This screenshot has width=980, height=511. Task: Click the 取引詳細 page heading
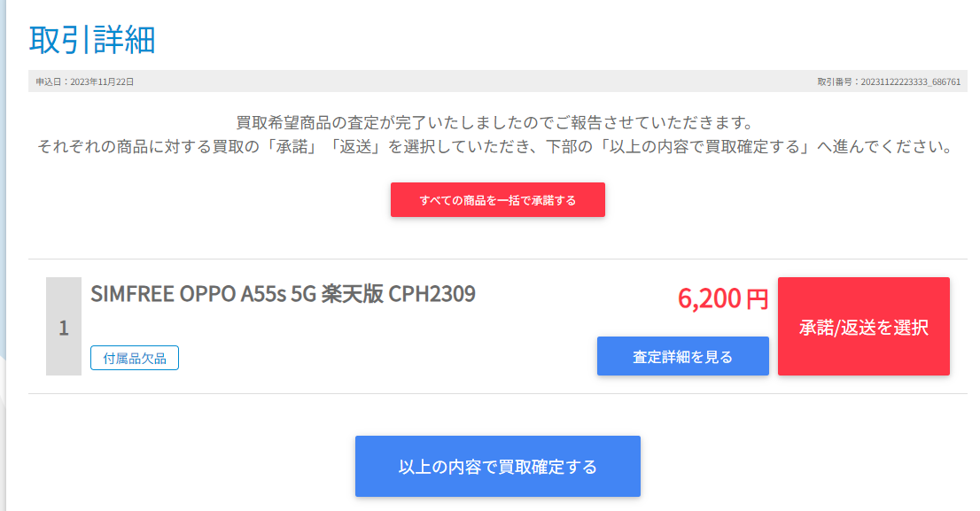tap(92, 39)
